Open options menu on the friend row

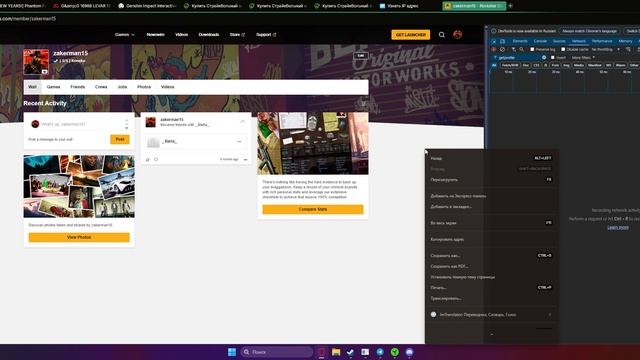pyautogui.click(x=239, y=142)
